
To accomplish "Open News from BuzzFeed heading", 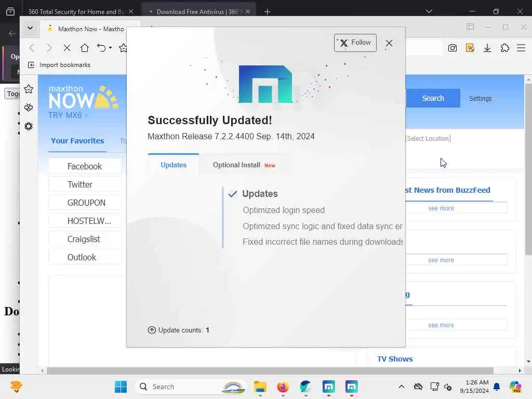I will pos(448,190).
